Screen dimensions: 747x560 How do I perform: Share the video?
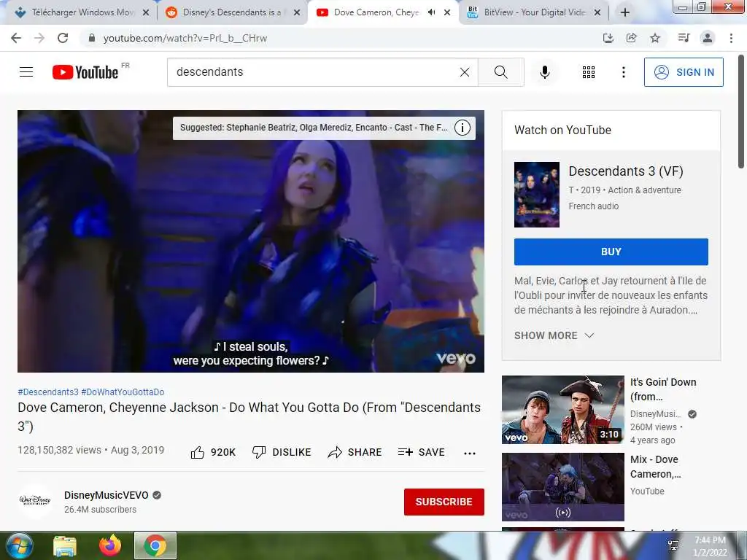(355, 452)
